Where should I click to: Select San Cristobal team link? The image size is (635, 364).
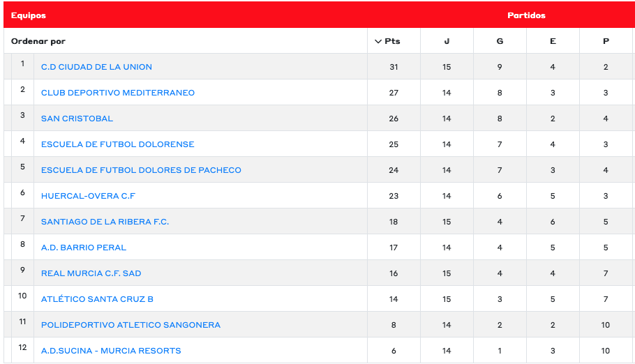tap(77, 119)
